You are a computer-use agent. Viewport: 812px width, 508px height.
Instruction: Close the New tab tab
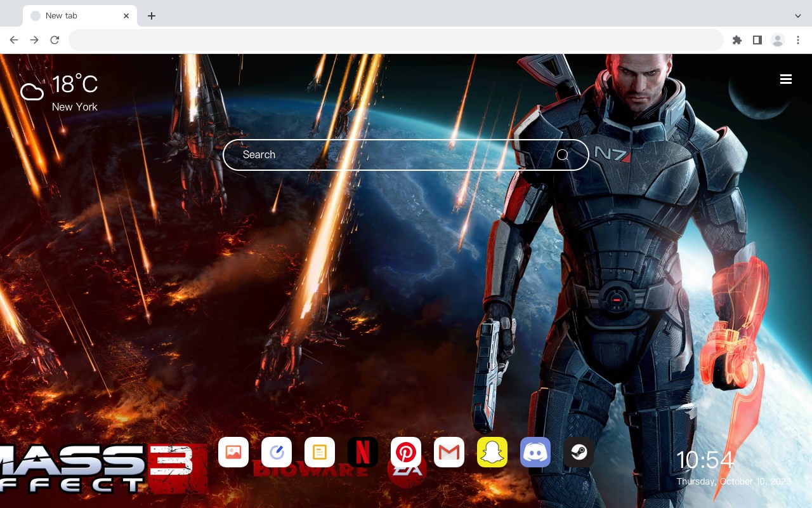coord(127,16)
